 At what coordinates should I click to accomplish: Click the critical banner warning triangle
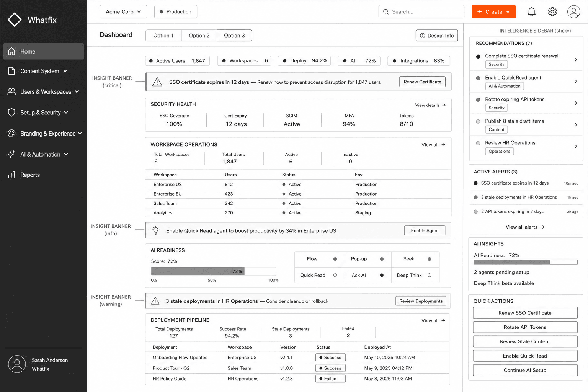(157, 82)
